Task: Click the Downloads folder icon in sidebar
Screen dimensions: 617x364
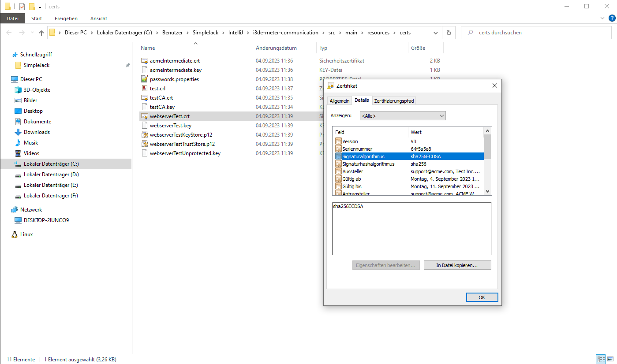Action: pos(18,132)
